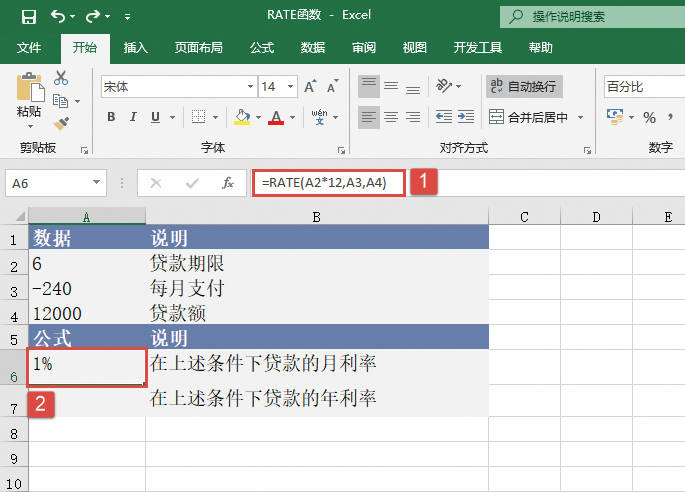685x492 pixels.
Task: Switch to the 公式 ribbon tab
Action: [262, 47]
